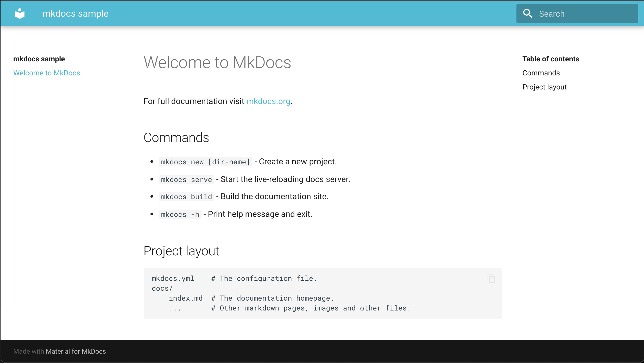Click the Project layout section heading

point(181,250)
